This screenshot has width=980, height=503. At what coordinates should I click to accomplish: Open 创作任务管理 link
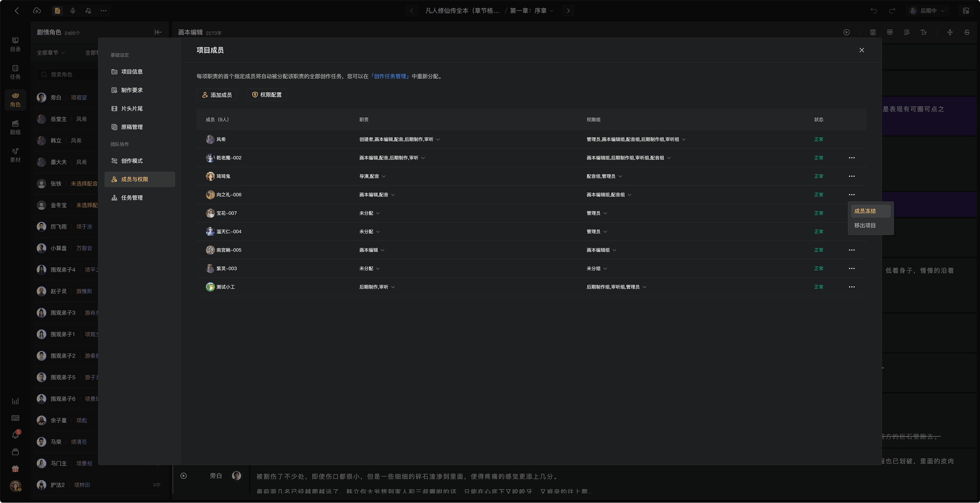tap(390, 76)
